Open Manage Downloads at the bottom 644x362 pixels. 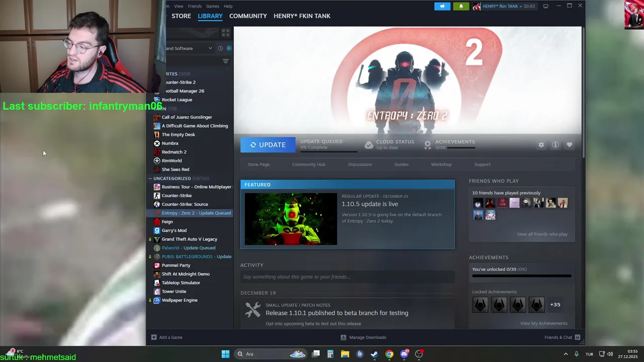coord(363,337)
